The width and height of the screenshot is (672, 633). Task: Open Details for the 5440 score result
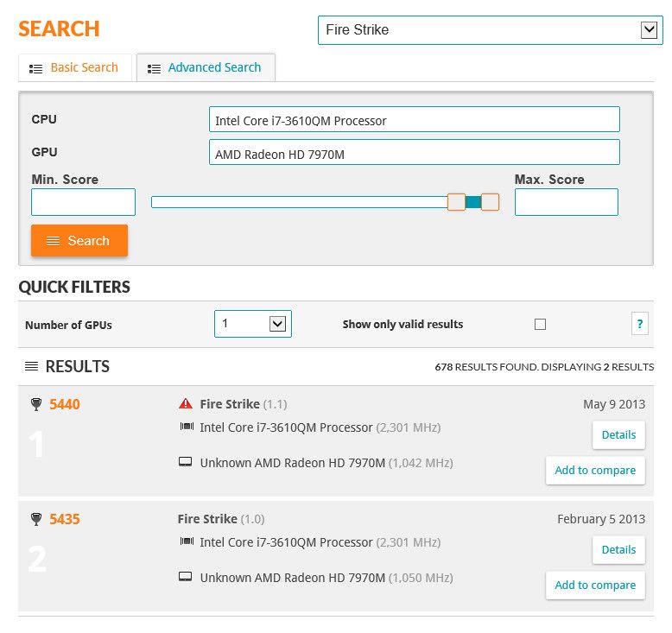click(x=618, y=434)
